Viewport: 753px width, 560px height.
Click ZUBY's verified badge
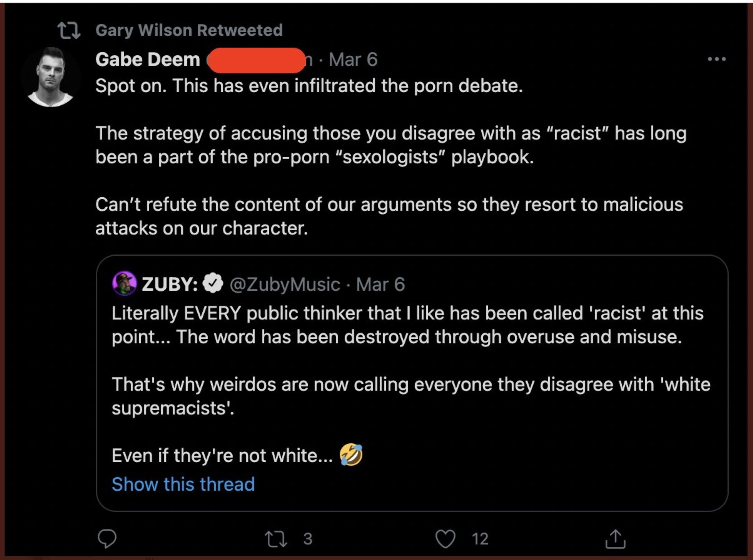[213, 284]
